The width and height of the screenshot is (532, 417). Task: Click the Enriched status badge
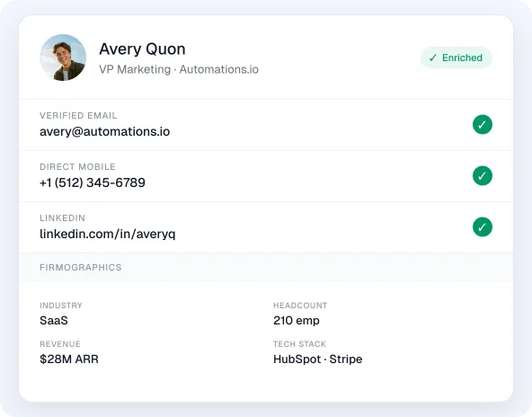[x=457, y=58]
